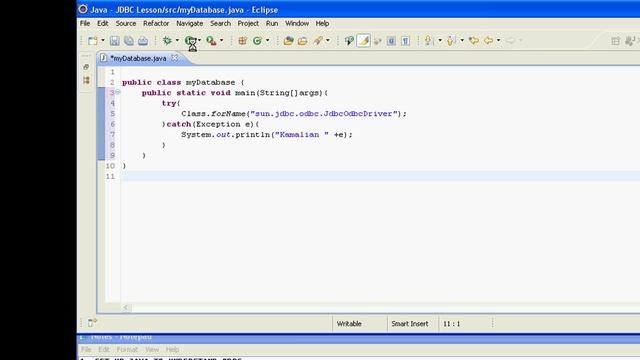Open the New wizard dropdown arrow
640x360 pixels.
[103, 40]
